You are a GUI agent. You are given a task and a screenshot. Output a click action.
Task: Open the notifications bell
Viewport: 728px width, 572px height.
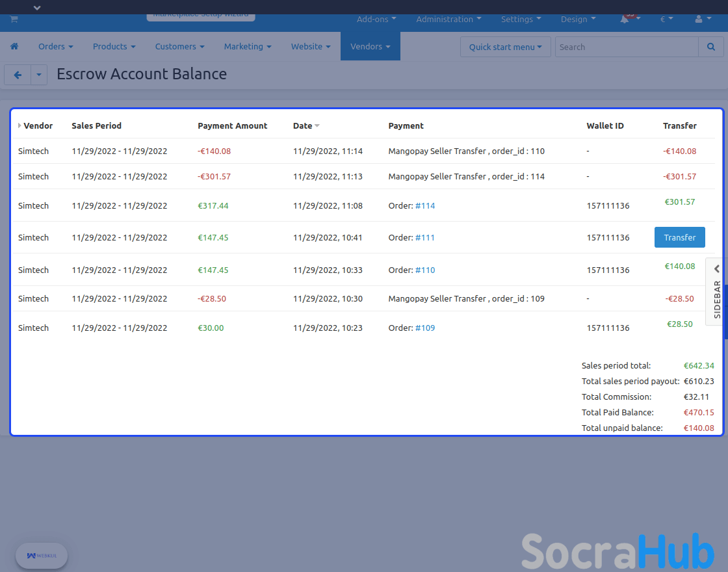[625, 19]
